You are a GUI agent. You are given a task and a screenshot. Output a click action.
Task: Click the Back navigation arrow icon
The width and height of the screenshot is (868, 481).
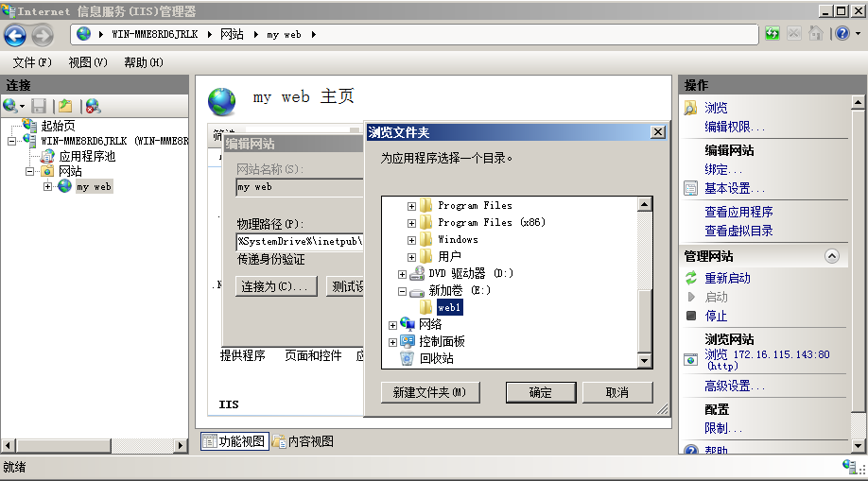click(x=15, y=35)
